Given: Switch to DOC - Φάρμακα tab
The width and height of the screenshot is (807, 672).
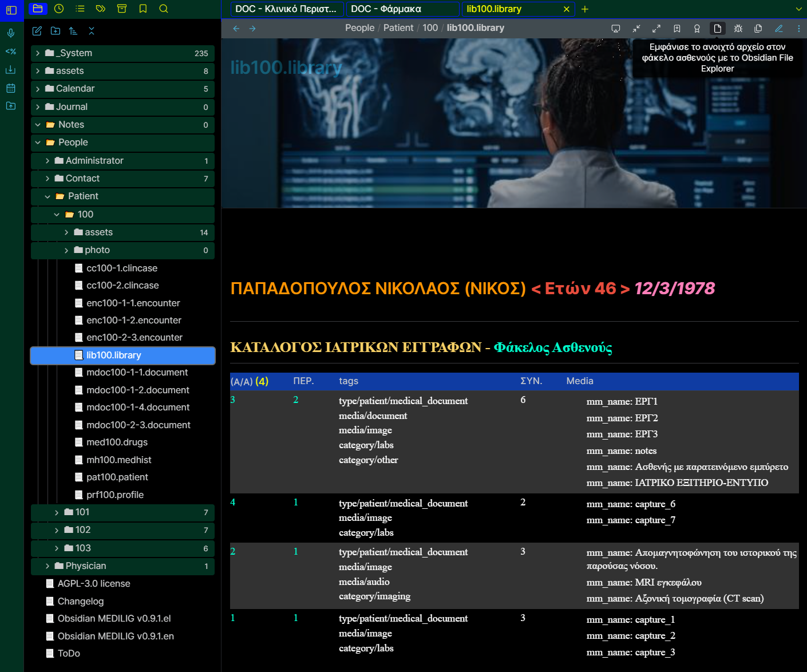Looking at the screenshot, I should [x=402, y=9].
